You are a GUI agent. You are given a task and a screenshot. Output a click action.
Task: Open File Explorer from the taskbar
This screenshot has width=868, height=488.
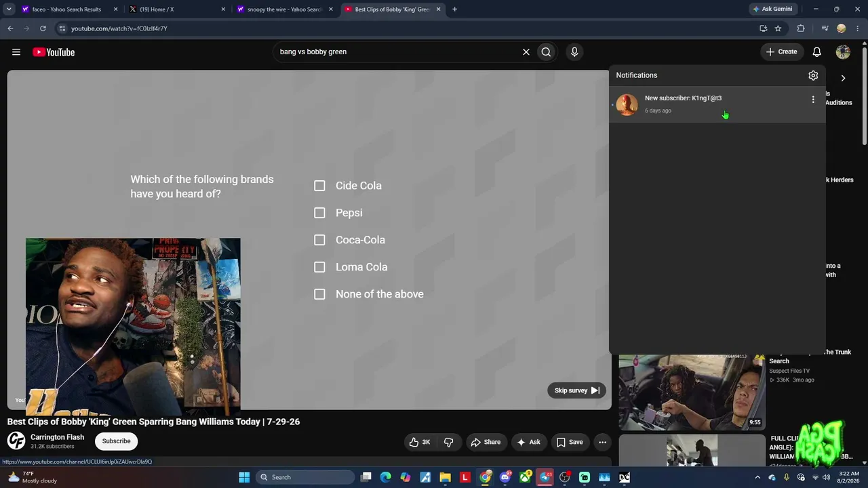click(x=445, y=477)
